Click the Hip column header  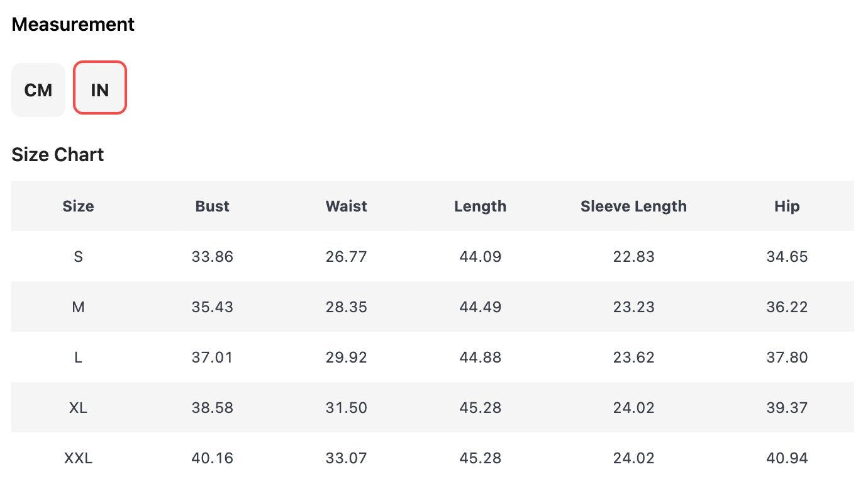787,206
